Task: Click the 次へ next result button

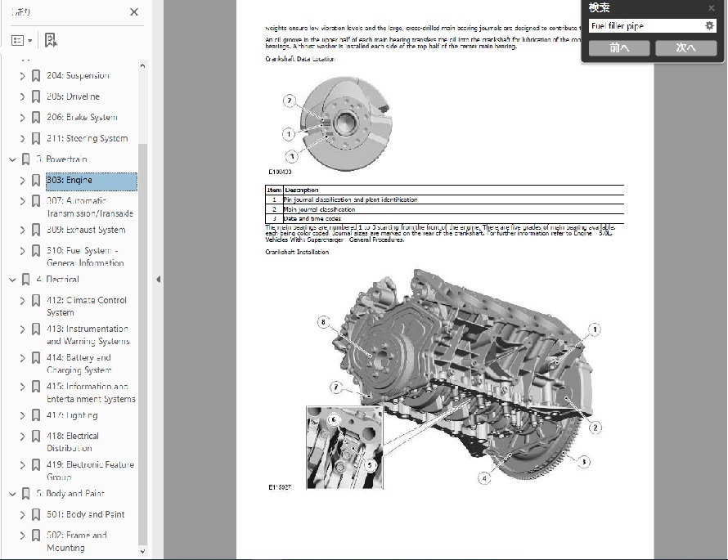Action: click(685, 47)
